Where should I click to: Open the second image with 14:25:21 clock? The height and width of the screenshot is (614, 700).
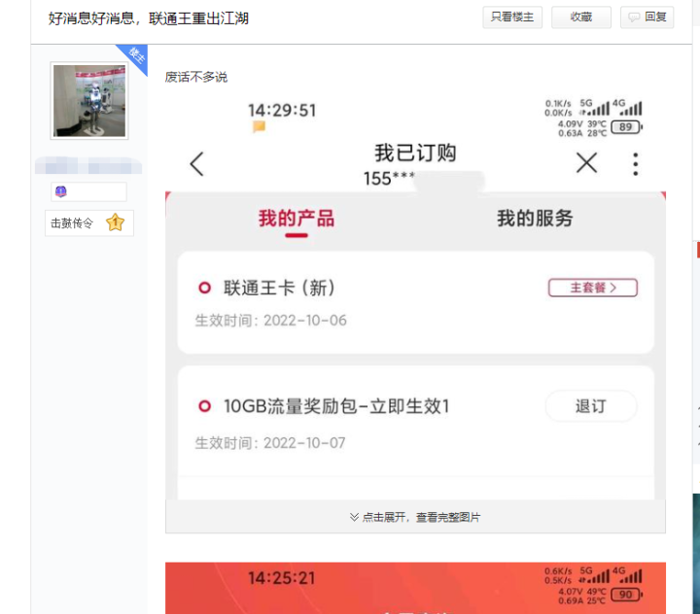(x=415, y=588)
